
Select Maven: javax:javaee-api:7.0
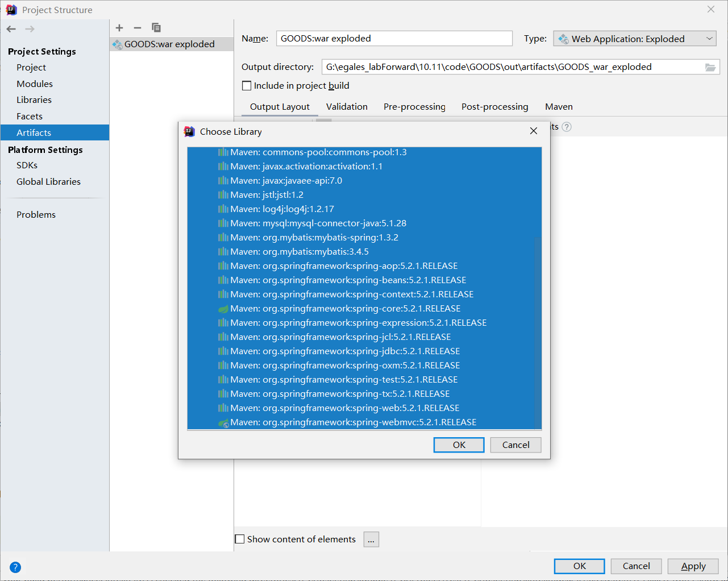point(364,181)
